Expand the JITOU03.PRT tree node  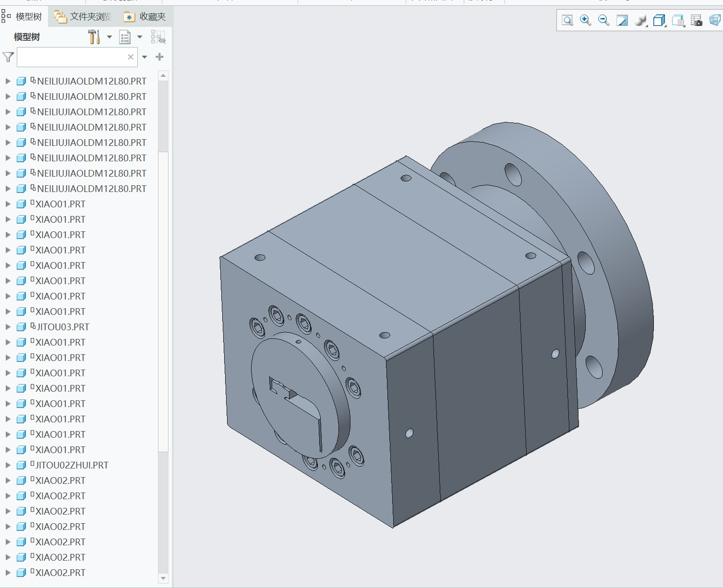click(x=8, y=327)
